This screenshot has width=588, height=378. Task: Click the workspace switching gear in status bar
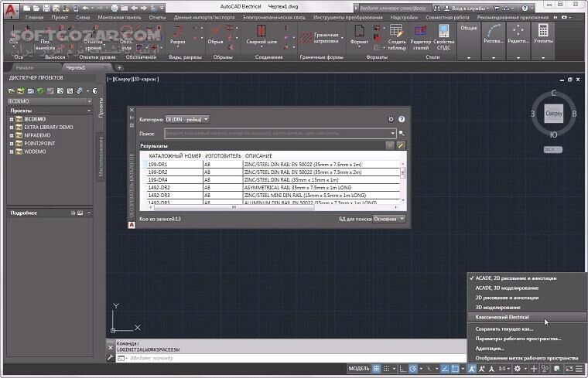pyautogui.click(x=517, y=369)
